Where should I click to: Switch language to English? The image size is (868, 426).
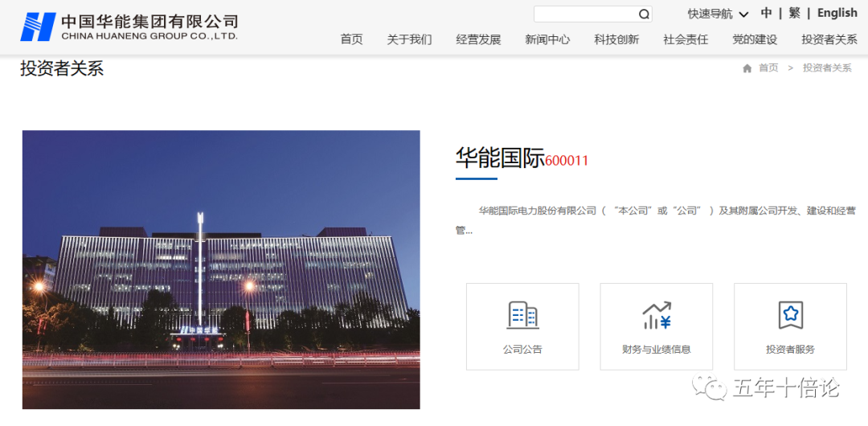837,13
